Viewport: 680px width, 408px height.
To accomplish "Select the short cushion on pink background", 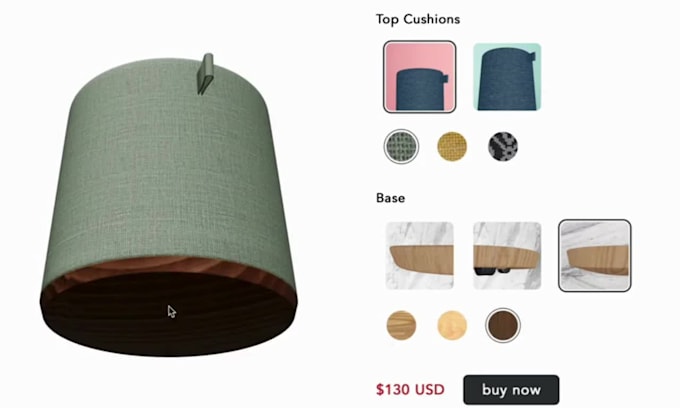I will coord(419,77).
